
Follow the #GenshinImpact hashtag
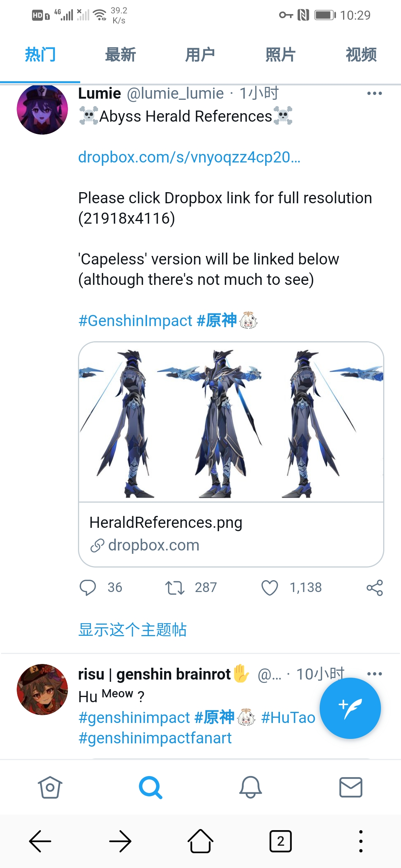pos(135,320)
